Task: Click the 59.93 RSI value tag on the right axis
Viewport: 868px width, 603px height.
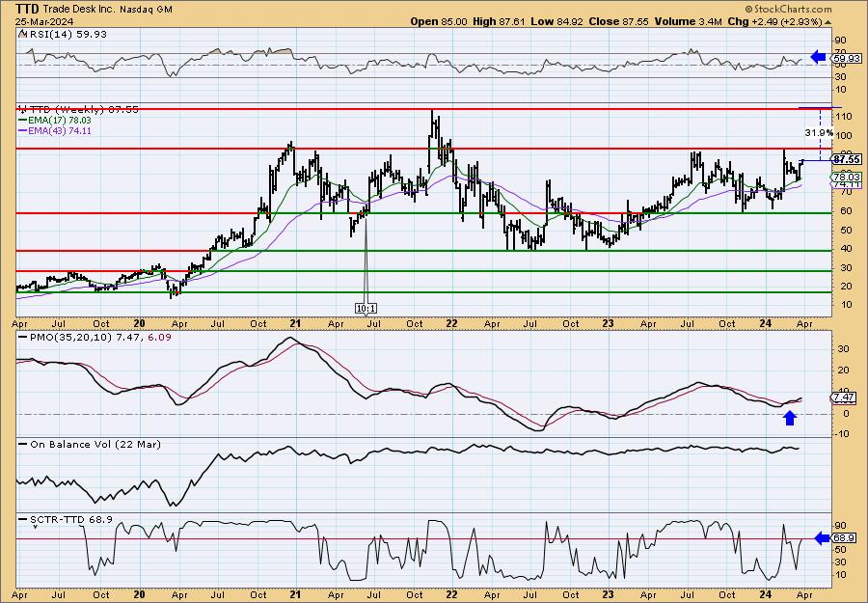Action: (x=846, y=58)
